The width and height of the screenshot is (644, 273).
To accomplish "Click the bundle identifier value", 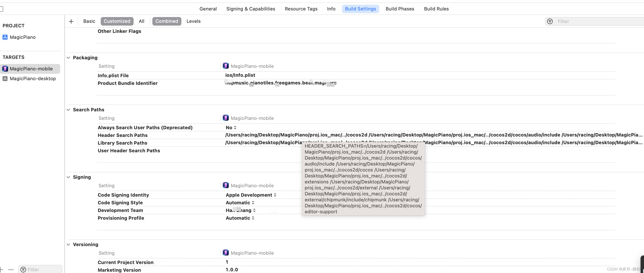I will click(x=281, y=83).
